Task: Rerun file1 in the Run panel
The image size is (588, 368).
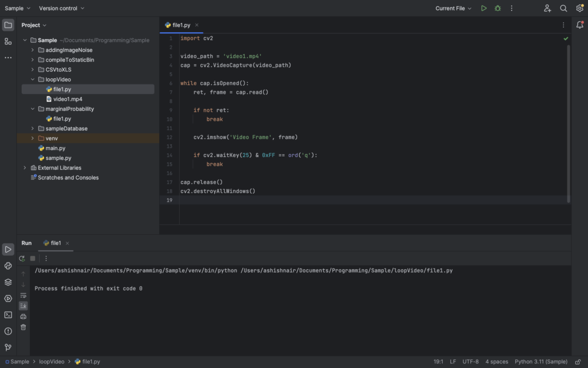Action: coord(22,259)
